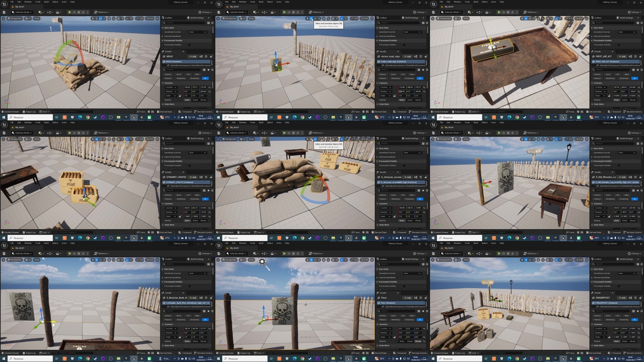Open GameMode Override dropdown in DYNAMIT_CRATE3 window
Screen dimensions: 644x362
pyautogui.click(x=198, y=153)
